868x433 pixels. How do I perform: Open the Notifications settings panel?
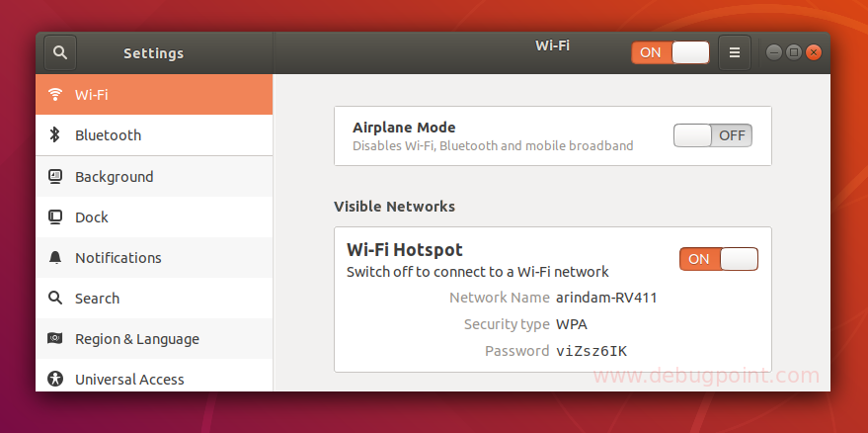pyautogui.click(x=118, y=258)
